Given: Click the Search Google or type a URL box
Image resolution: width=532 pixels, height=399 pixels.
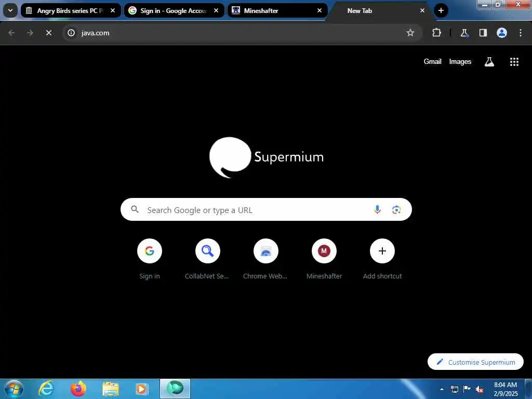Looking at the screenshot, I should click(x=266, y=210).
